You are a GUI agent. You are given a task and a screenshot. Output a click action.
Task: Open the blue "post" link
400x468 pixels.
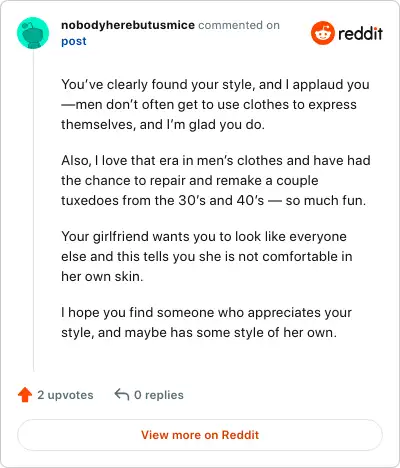(74, 41)
